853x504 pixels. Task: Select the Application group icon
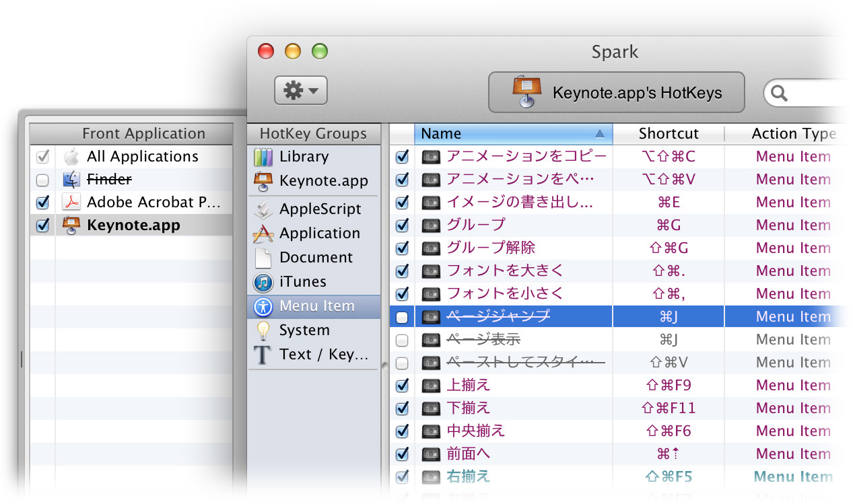coord(263,233)
